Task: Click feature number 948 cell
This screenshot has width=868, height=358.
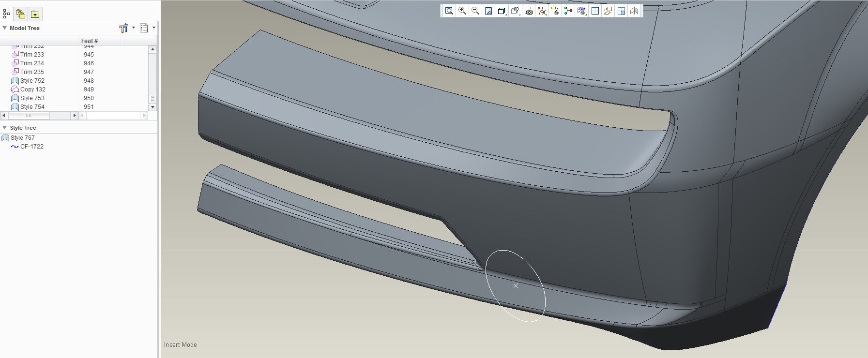Action: click(x=89, y=81)
